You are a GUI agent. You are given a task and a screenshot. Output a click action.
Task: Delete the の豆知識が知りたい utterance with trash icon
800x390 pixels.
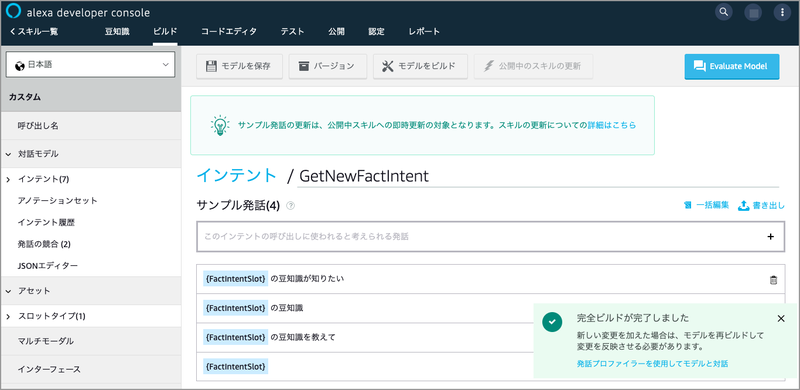click(773, 280)
